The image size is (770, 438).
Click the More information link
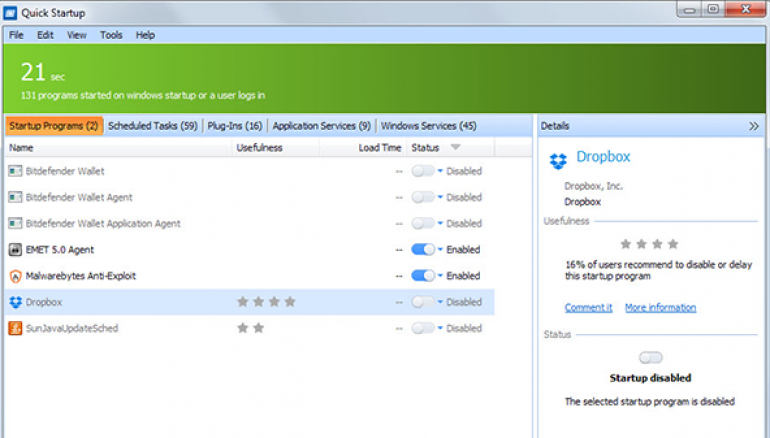pyautogui.click(x=660, y=307)
